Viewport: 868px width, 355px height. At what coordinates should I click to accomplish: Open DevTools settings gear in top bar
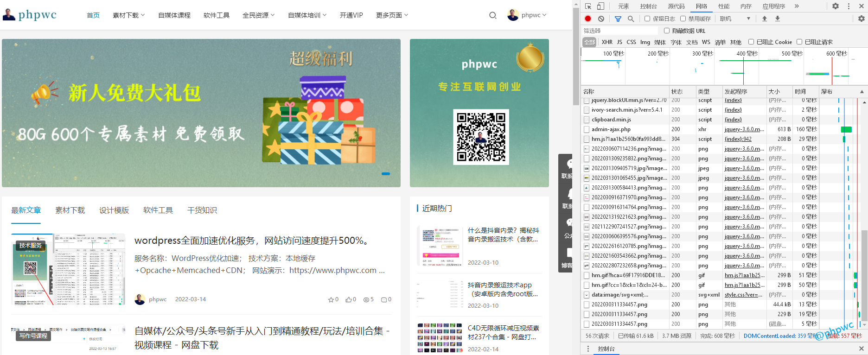tap(835, 6)
